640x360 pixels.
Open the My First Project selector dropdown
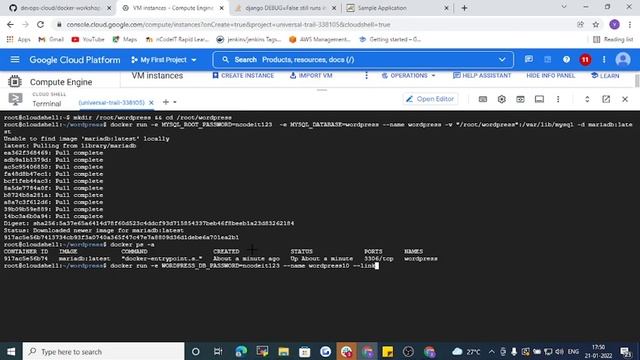(x=164, y=60)
